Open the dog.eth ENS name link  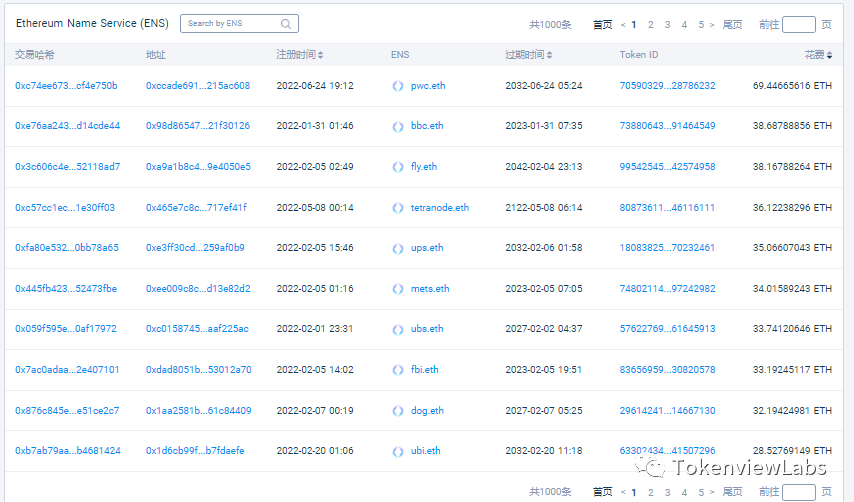click(x=428, y=411)
